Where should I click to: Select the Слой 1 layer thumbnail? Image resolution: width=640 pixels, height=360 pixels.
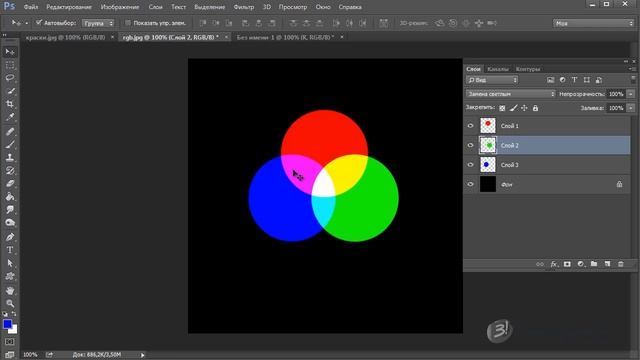click(488, 126)
